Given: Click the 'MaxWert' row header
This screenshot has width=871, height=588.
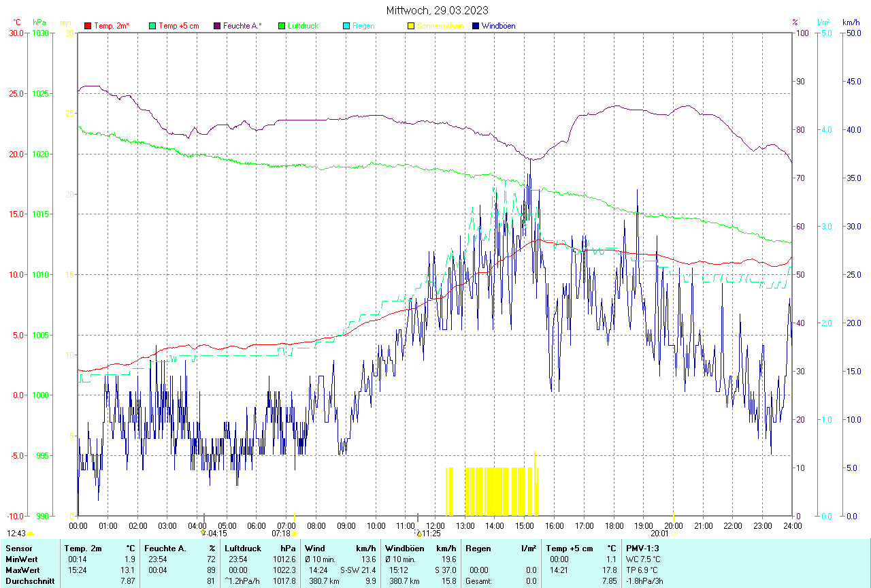Looking at the screenshot, I should point(21,570).
